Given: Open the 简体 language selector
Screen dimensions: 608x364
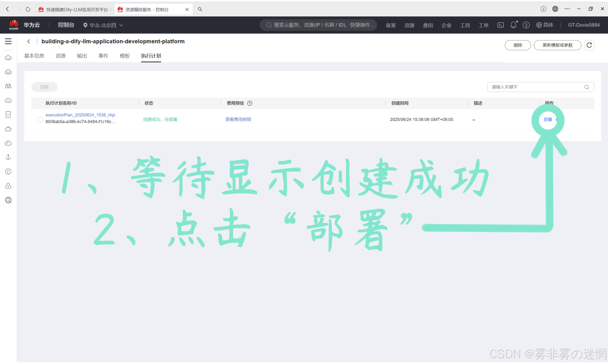Looking at the screenshot, I should (545, 25).
